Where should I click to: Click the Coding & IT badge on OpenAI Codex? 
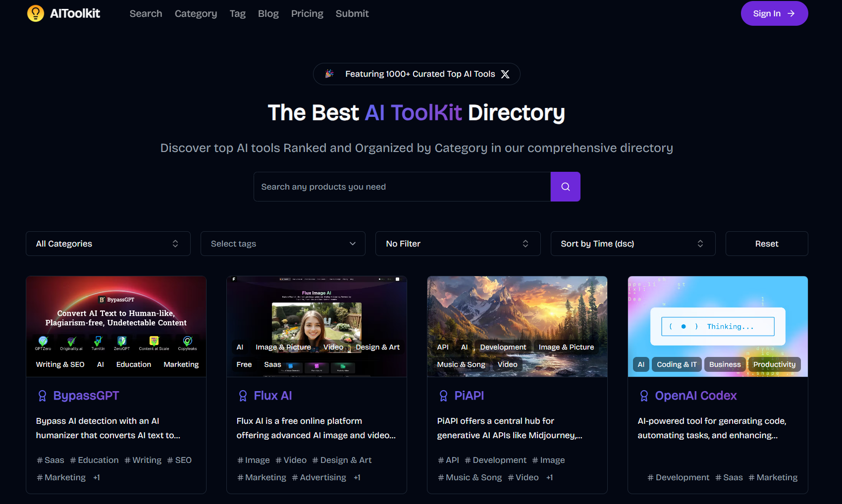tap(677, 364)
